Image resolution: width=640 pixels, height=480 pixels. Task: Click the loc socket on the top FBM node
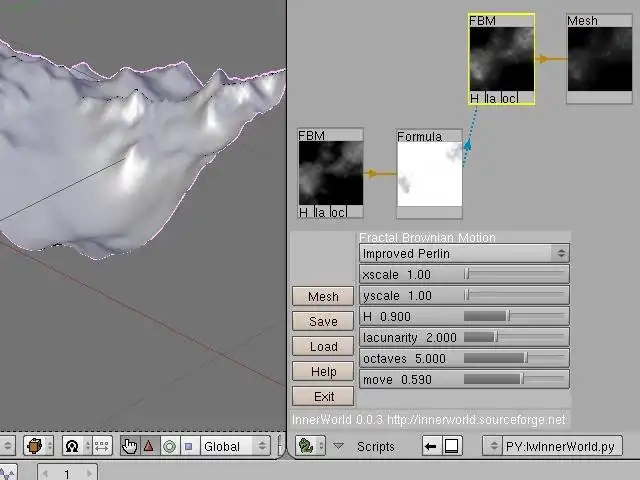(510, 98)
